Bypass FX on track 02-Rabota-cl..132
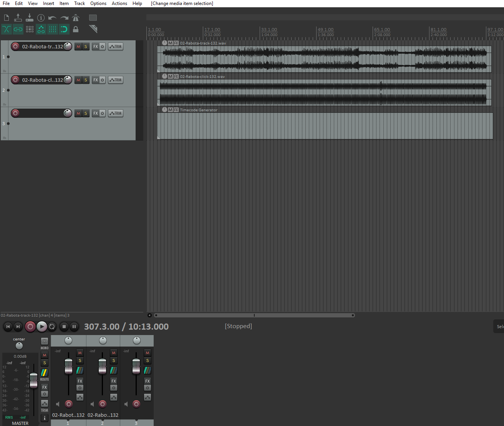This screenshot has width=504, height=426. coord(102,80)
